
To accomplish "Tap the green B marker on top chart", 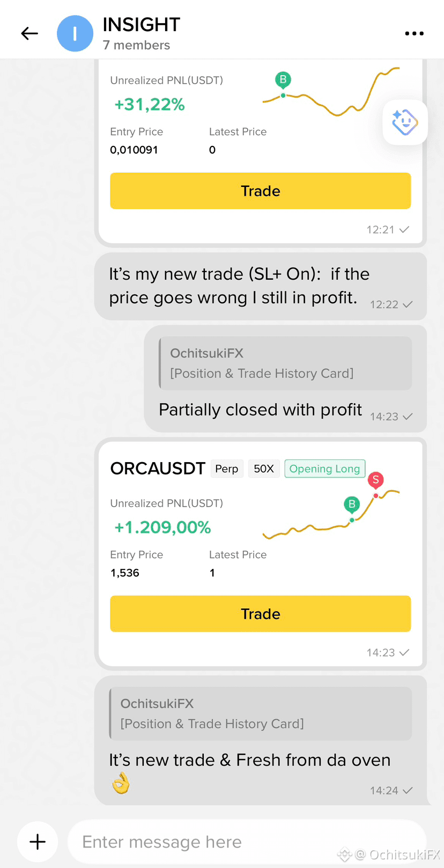I will 283,80.
